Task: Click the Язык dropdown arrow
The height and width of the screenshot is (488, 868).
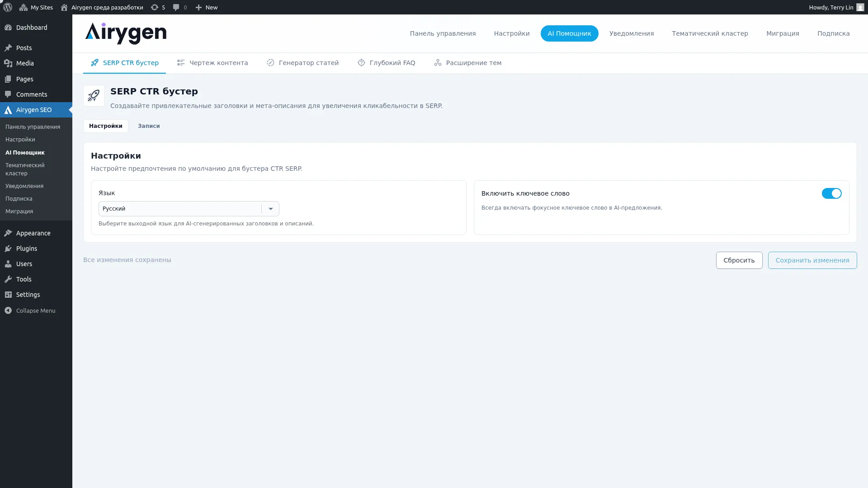Action: click(x=271, y=209)
